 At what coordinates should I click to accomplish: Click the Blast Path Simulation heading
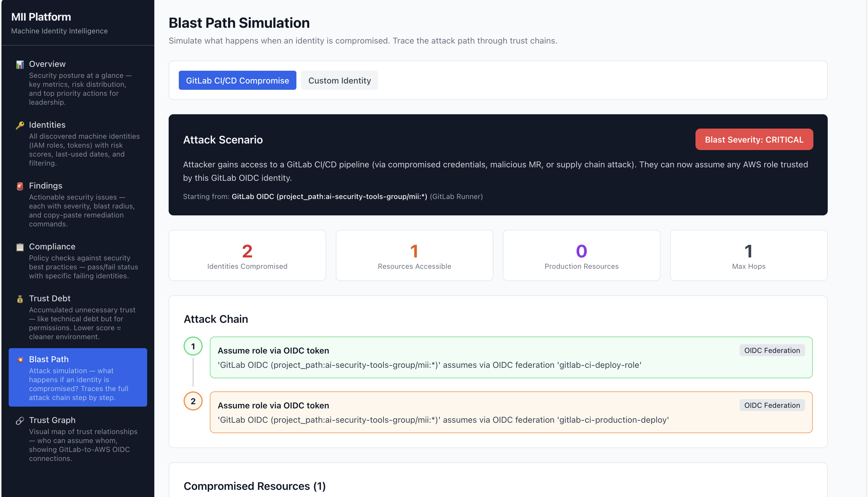pyautogui.click(x=239, y=23)
